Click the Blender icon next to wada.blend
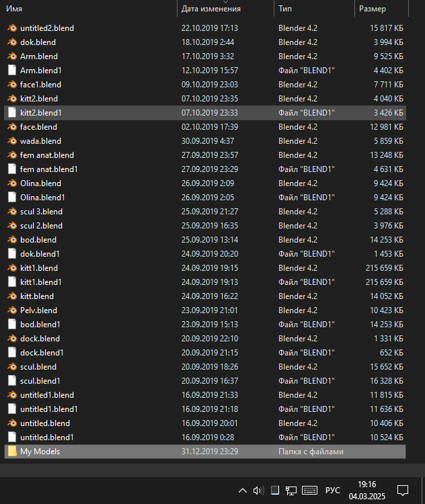This screenshot has height=504, width=425. point(12,141)
